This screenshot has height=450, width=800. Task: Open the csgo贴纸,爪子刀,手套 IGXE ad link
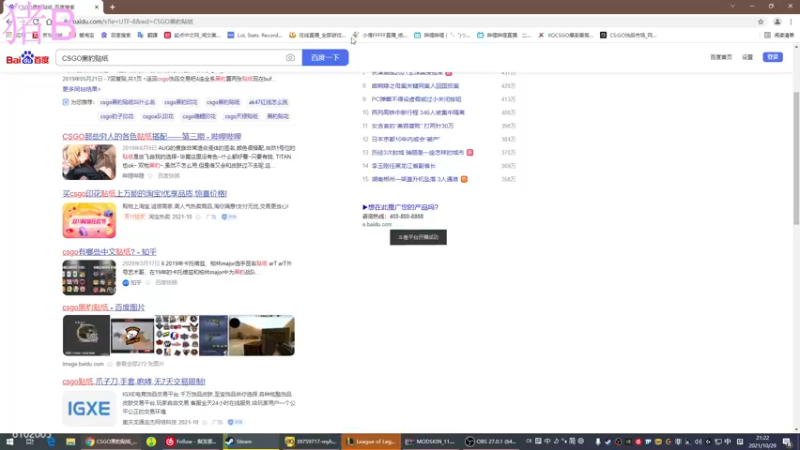coord(134,381)
